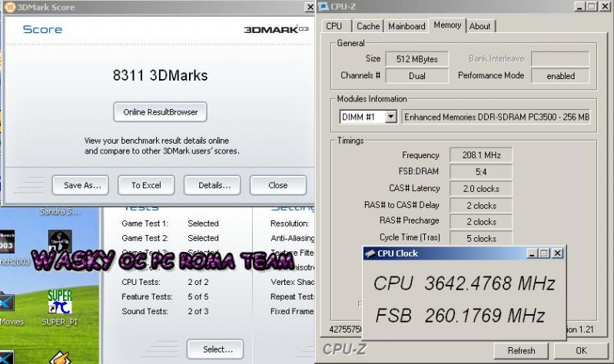This screenshot has width=614, height=364.
Task: Click RAS# to CAS# Delay value
Action: tap(481, 206)
